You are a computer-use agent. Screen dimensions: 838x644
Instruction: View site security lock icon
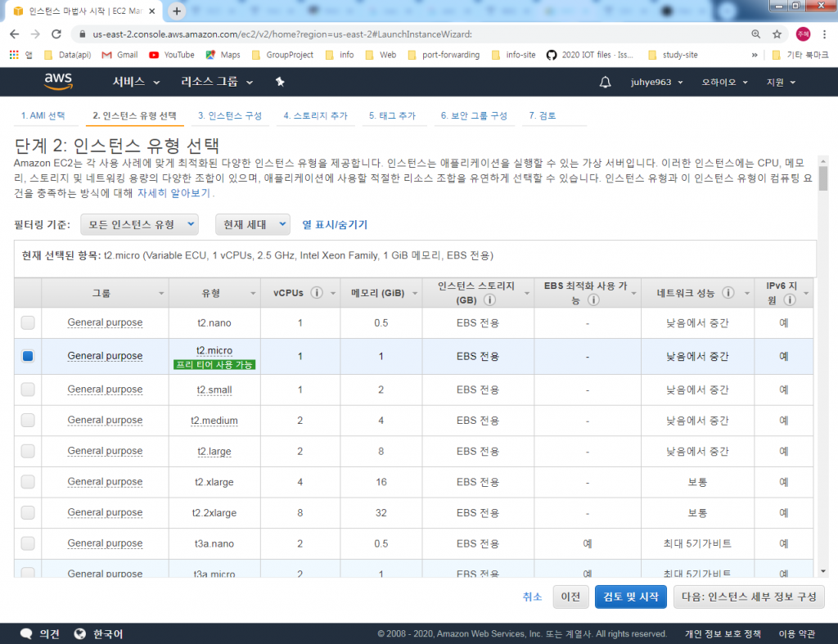tap(83, 34)
